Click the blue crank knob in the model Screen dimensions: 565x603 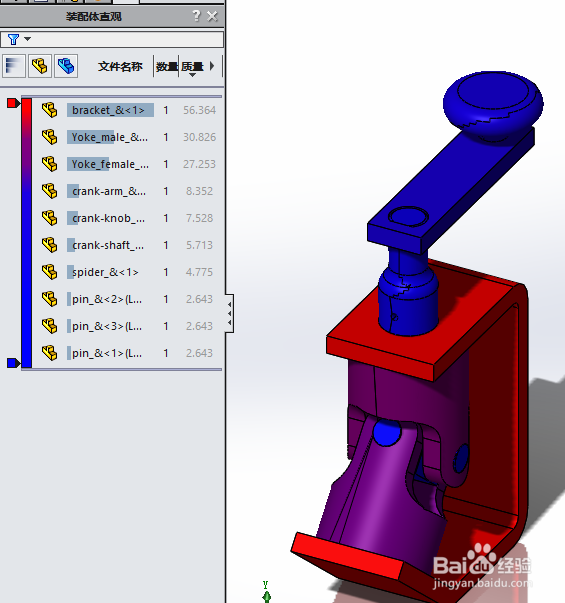493,104
